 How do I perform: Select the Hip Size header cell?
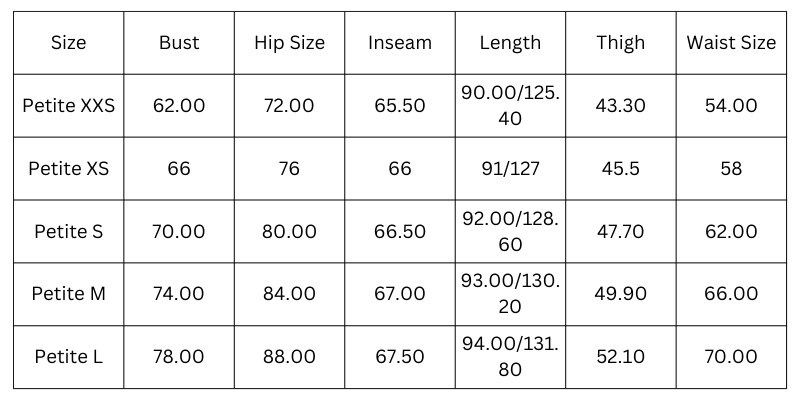tap(289, 43)
